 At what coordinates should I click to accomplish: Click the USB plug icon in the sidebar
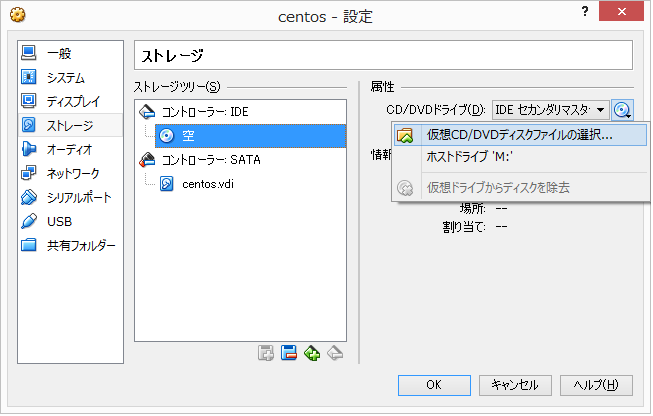tap(29, 221)
